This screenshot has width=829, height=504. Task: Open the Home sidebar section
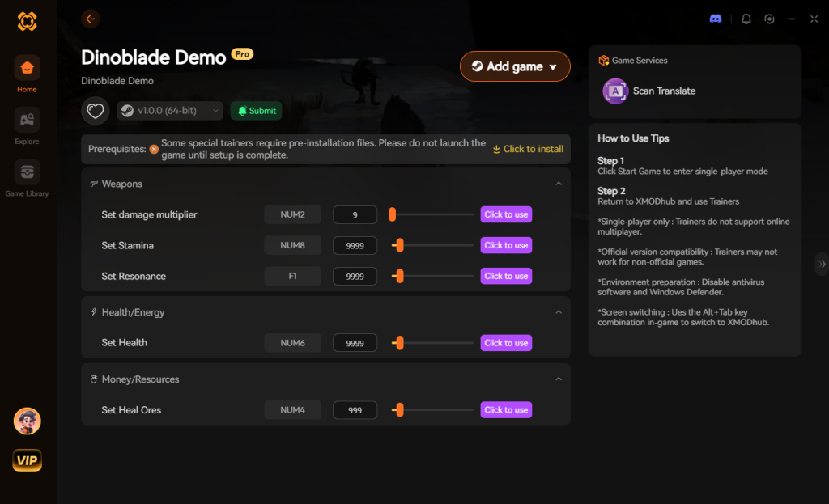tap(27, 74)
